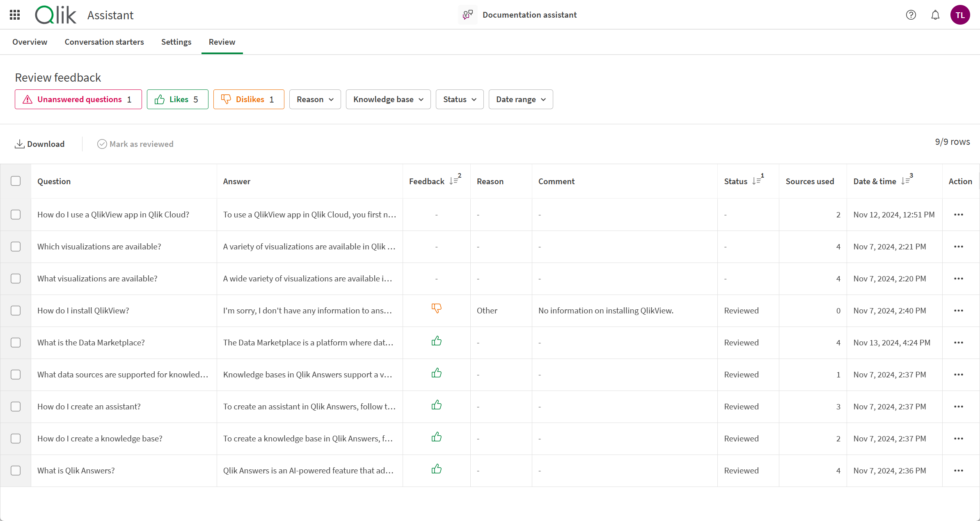
Task: Switch to the Settings tab
Action: tap(176, 41)
